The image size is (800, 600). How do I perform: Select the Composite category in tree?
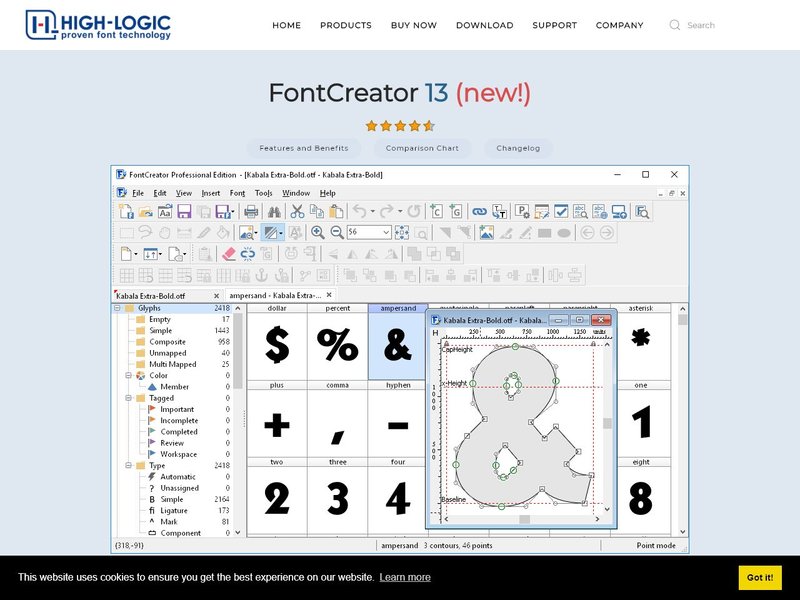(167, 342)
